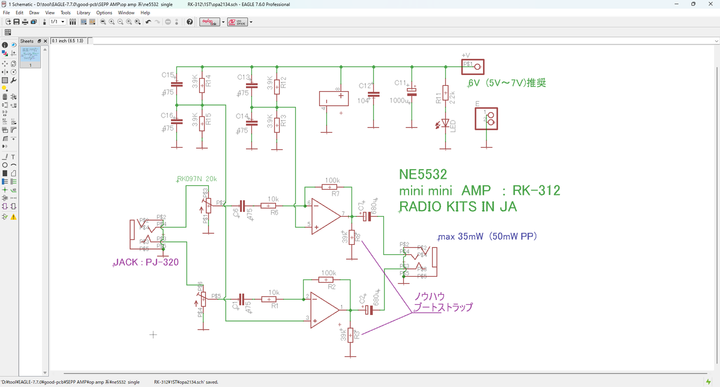Select the Bus tool
The image size is (720, 387).
(x=5, y=181)
